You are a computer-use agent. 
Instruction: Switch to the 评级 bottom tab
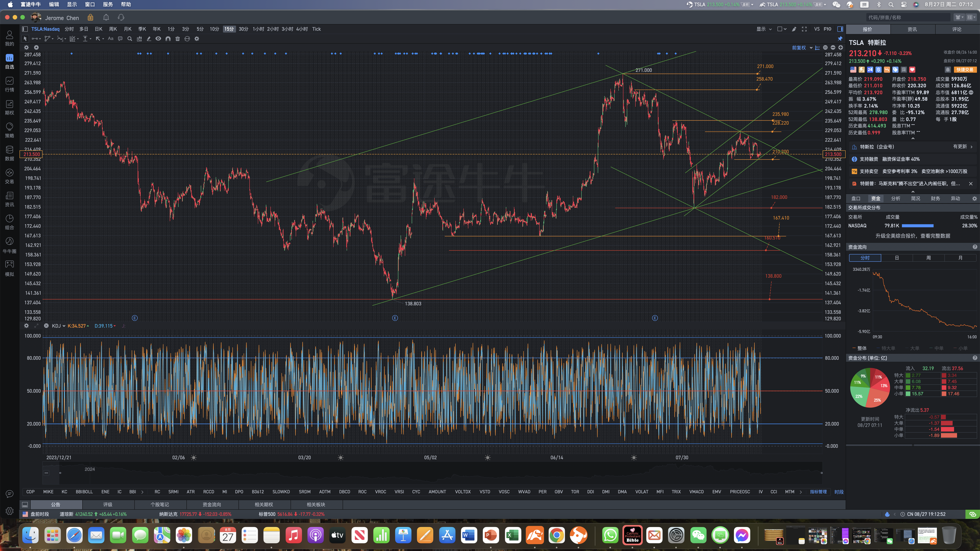click(x=108, y=505)
